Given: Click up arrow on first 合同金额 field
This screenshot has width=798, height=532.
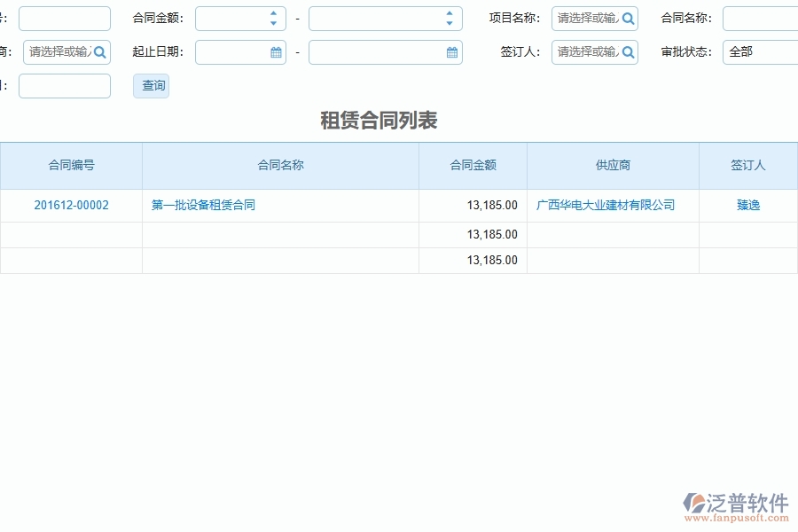Looking at the screenshot, I should tap(275, 12).
